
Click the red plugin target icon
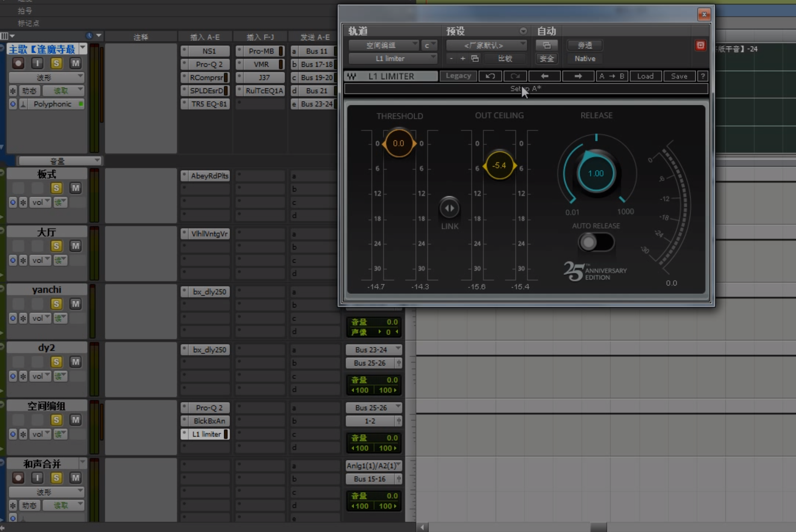point(700,45)
